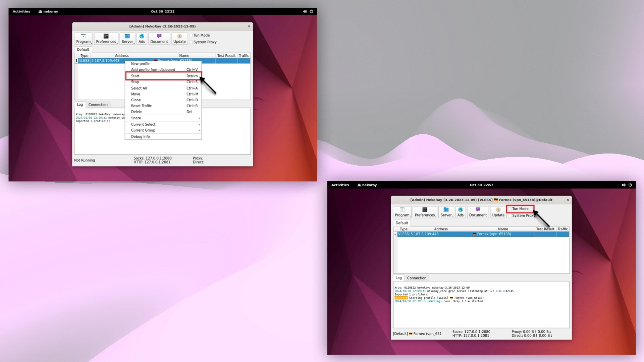Open nekoray in the GNOME top bar
The width and height of the screenshot is (644, 362).
coord(48,11)
